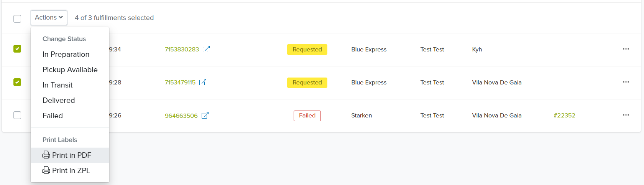
Task: Toggle the select-all fulfillments checkbox
Action: 17,18
